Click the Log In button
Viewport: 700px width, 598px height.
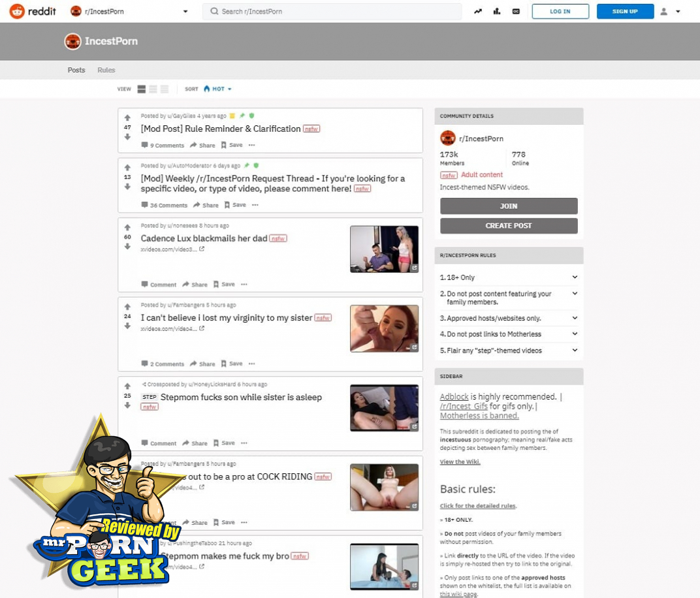(560, 11)
